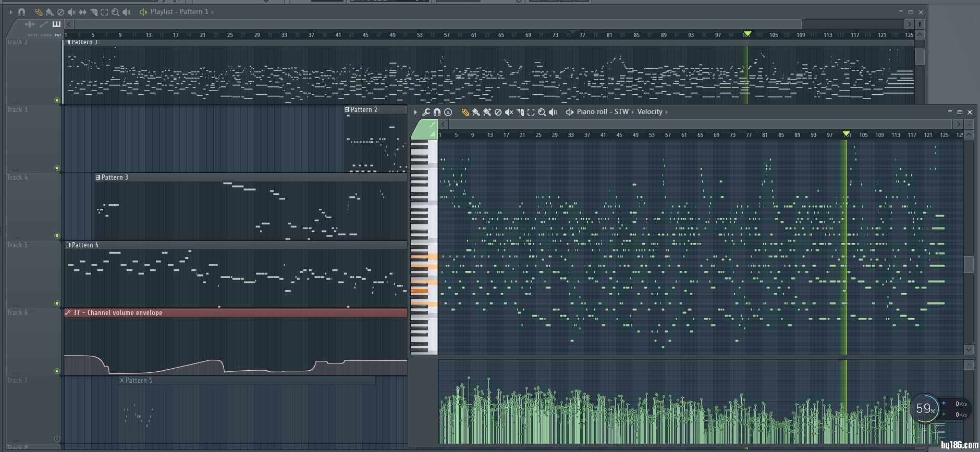Mute Track 5 with its green LED
The width and height of the screenshot is (980, 452).
57,303
